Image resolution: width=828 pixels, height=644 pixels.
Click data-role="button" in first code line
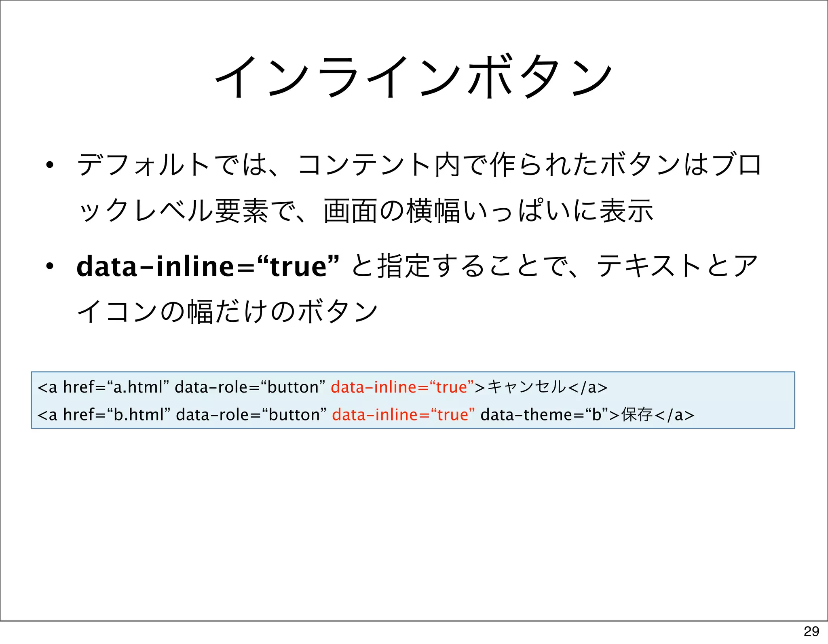pyautogui.click(x=249, y=387)
